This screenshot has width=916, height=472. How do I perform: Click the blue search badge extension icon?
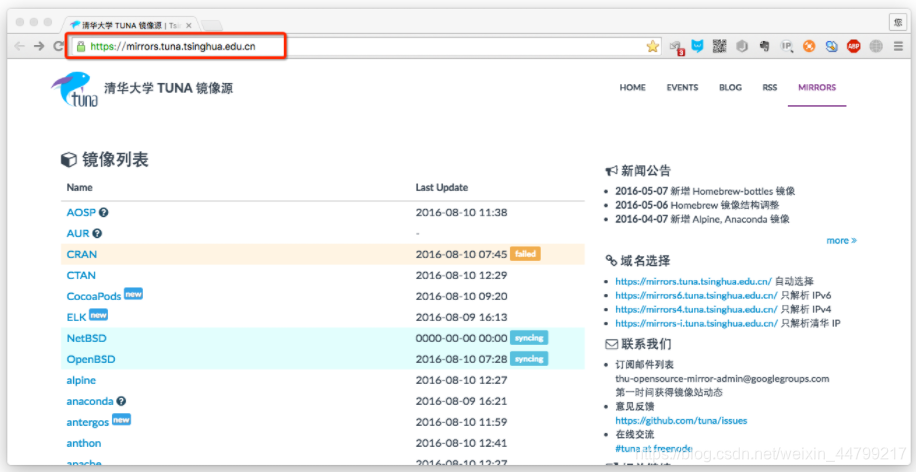tap(831, 46)
